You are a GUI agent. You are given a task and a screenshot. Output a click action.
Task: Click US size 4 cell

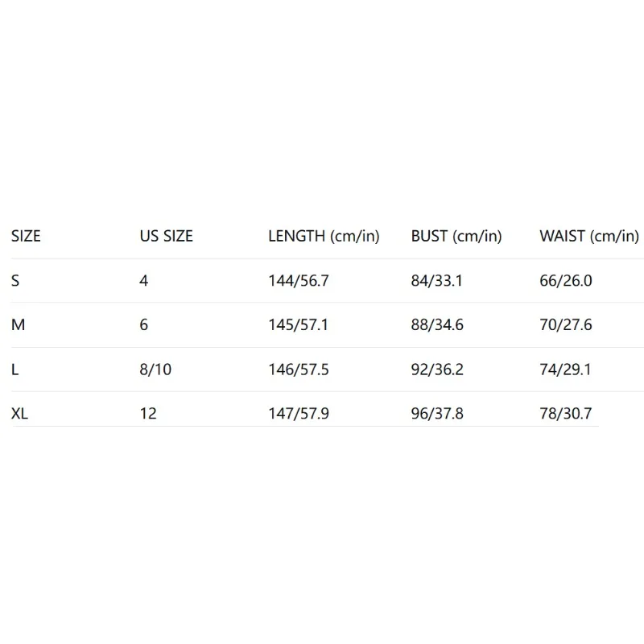point(144,281)
